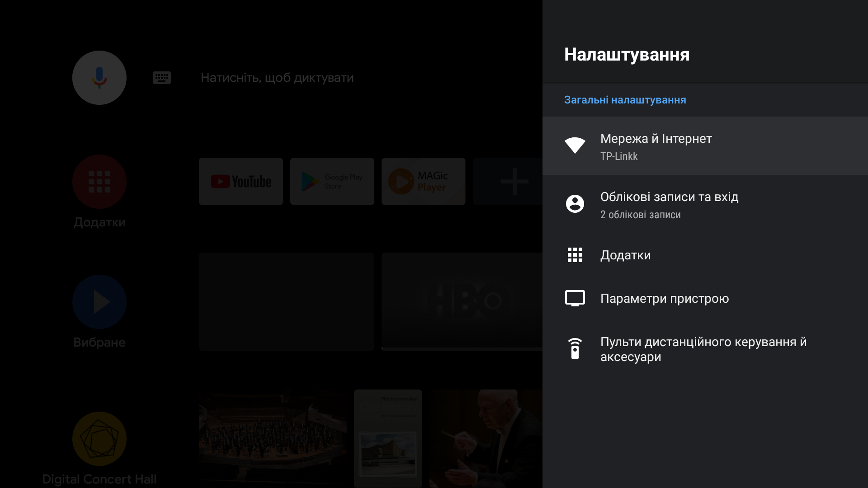This screenshot has width=868, height=488.
Task: Toggle Облікові записи account visibility
Action: click(x=705, y=204)
